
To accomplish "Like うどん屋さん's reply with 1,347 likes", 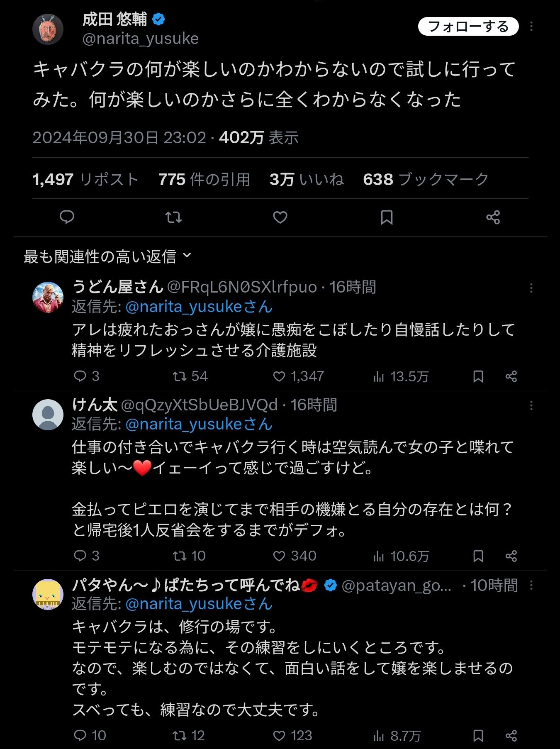I will tap(299, 376).
